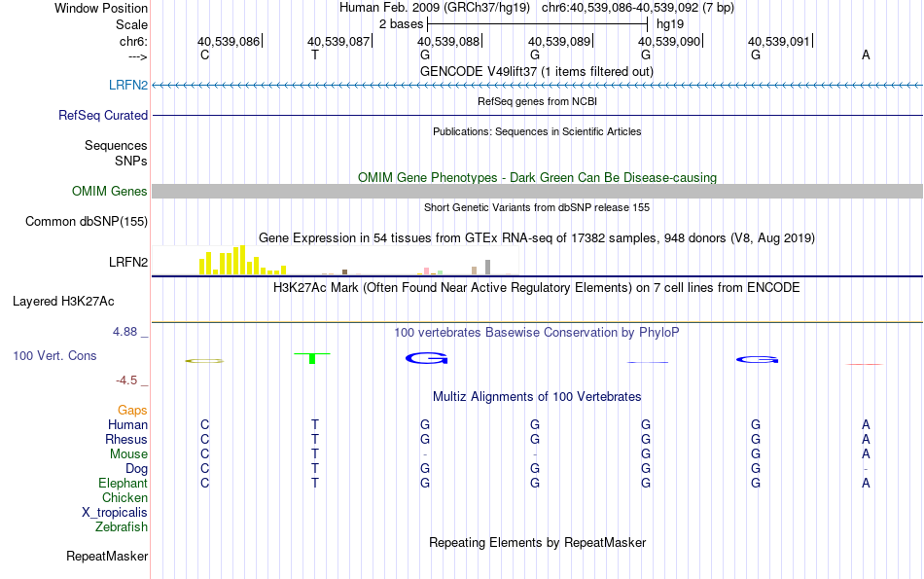Click the RefSeq Curated dark blue line
This screenshot has height=579, width=924.
(537, 115)
